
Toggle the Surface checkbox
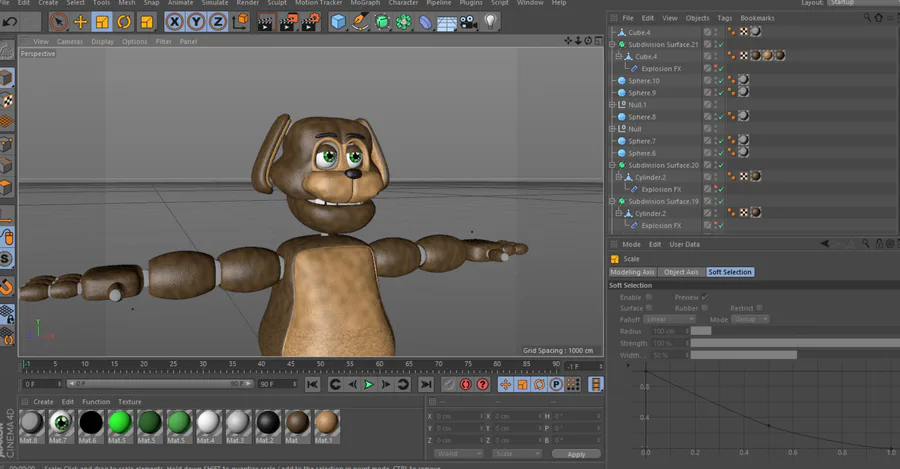click(649, 308)
